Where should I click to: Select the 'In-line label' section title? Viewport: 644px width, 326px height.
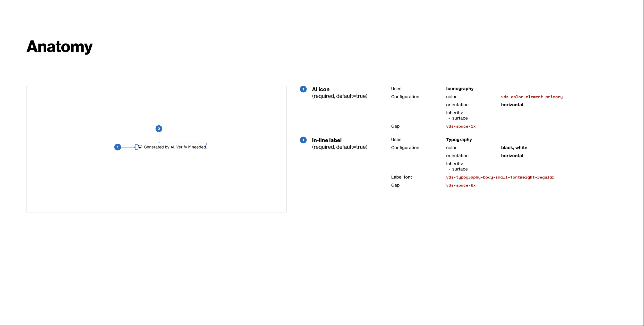point(327,140)
